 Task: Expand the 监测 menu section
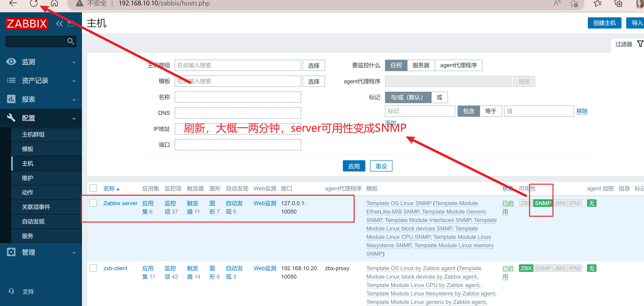pos(41,62)
